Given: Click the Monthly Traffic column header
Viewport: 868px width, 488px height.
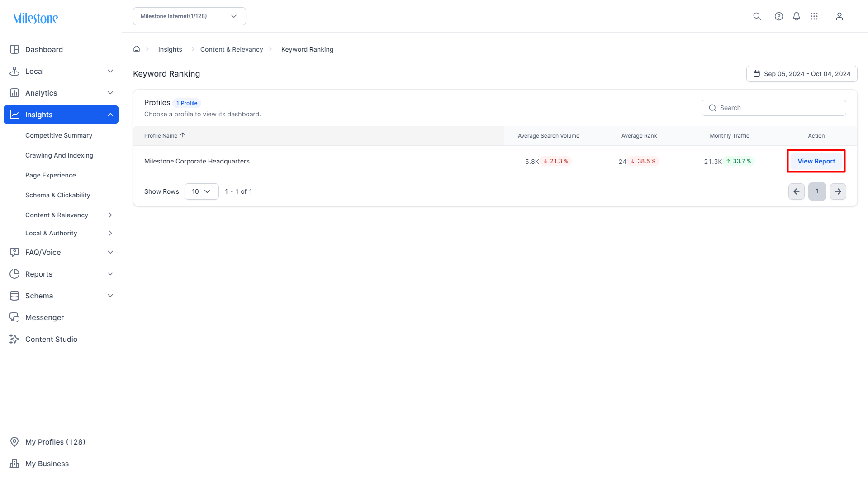Looking at the screenshot, I should (x=730, y=136).
